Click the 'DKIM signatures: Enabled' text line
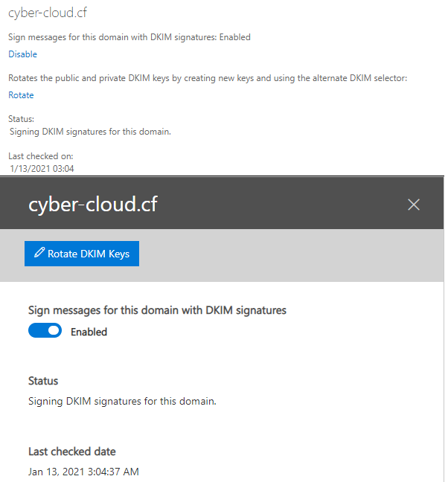Viewport: 448px width, 482px height. [x=129, y=37]
